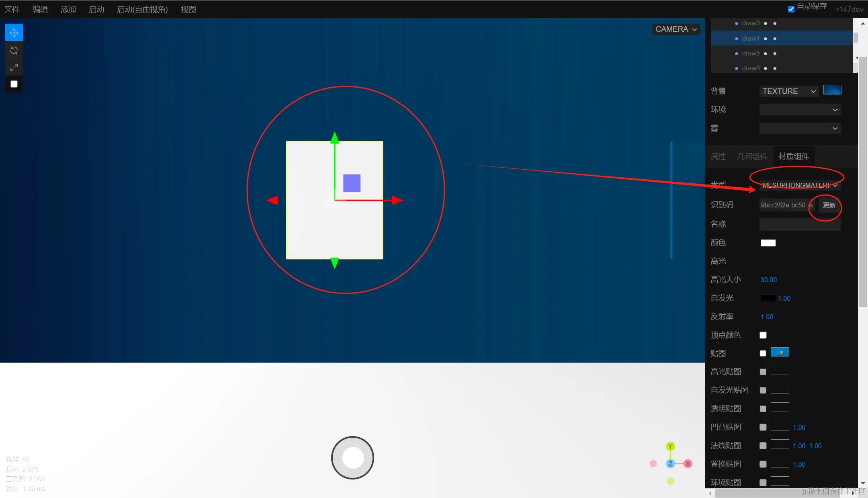Toggle the 自动保存 autosave checkbox
Image resolution: width=868 pixels, height=498 pixels.
(791, 9)
